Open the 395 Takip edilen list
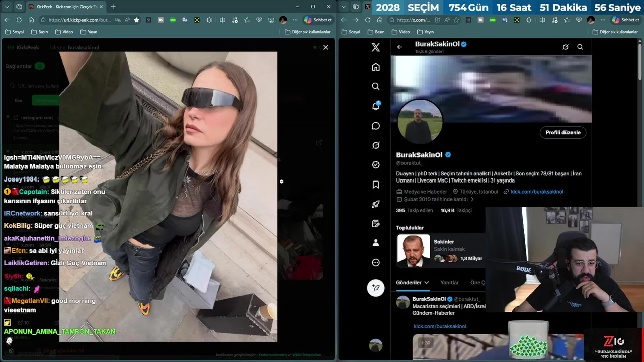Screen dimensions: 644x362 click(x=415, y=210)
